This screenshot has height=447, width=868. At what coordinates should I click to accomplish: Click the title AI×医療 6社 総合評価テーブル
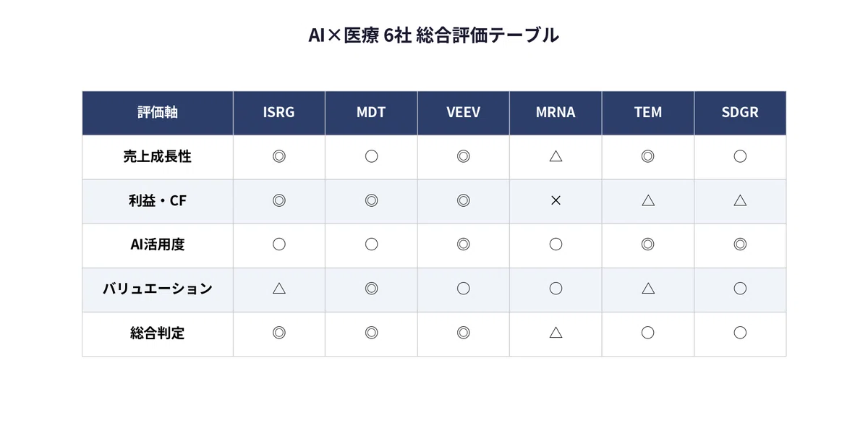click(x=433, y=35)
